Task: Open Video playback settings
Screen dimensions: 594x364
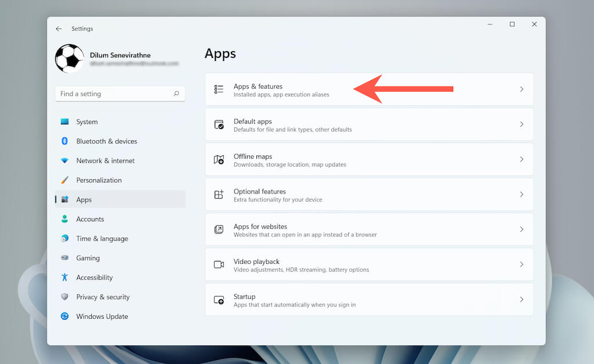Action: 369,264
